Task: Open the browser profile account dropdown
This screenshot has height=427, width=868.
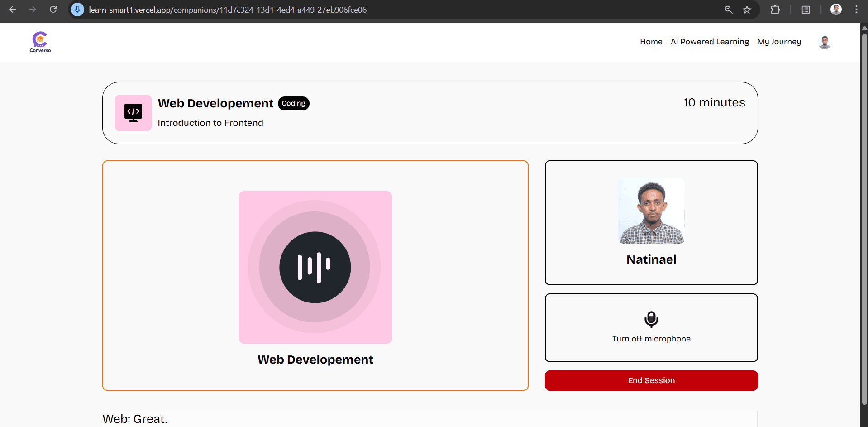Action: [836, 9]
